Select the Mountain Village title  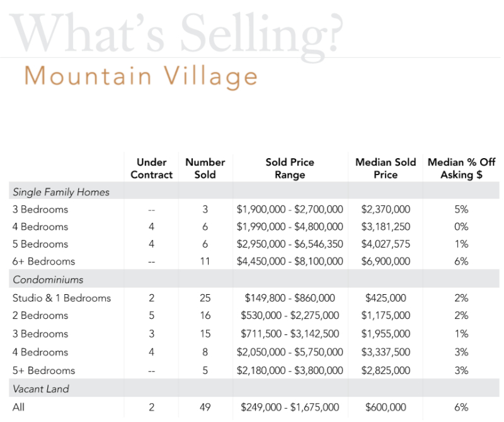pyautogui.click(x=141, y=76)
